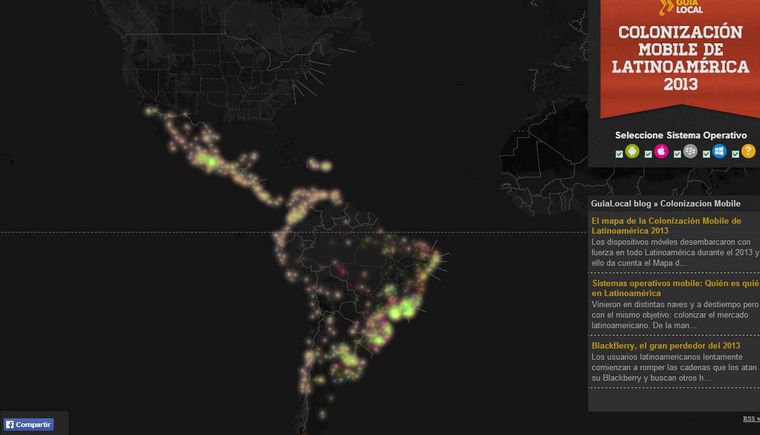This screenshot has width=760, height=435.
Task: Uncheck the Apple iOS checkbox
Action: (x=648, y=154)
